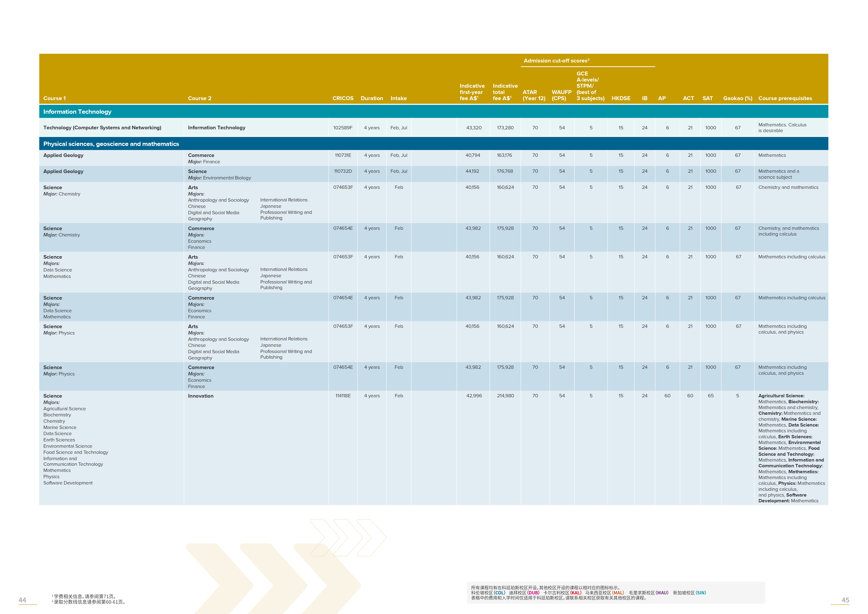
Task: Click the Physical sciences, geoscience and mathematics header
Action: [111, 144]
